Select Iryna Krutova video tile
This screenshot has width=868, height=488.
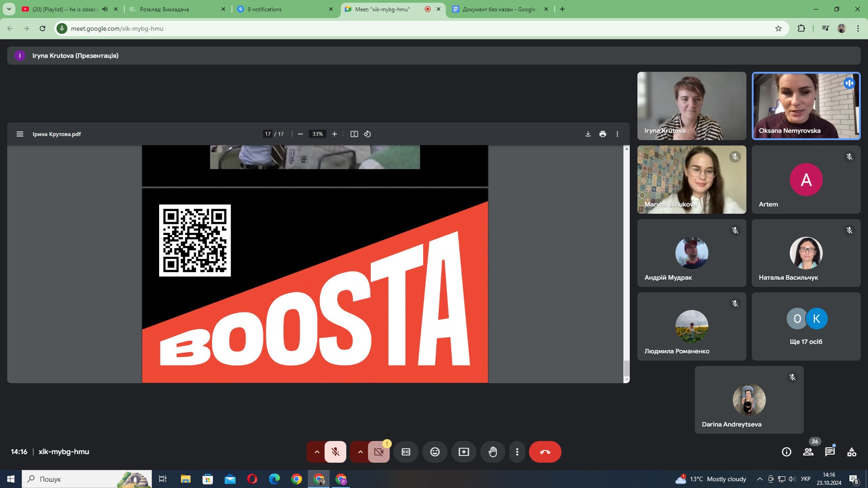[692, 106]
